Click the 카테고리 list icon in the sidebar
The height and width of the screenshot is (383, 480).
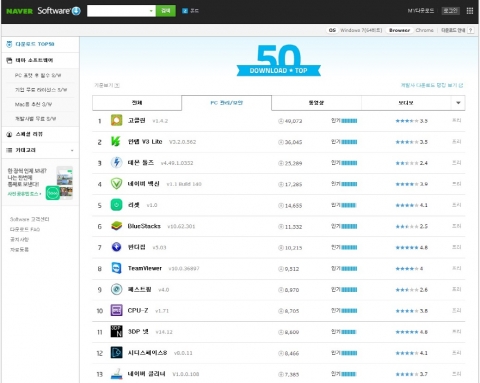9,150
